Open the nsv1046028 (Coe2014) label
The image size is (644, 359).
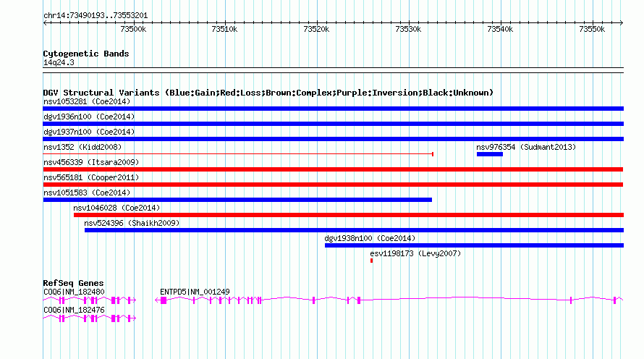point(116,208)
